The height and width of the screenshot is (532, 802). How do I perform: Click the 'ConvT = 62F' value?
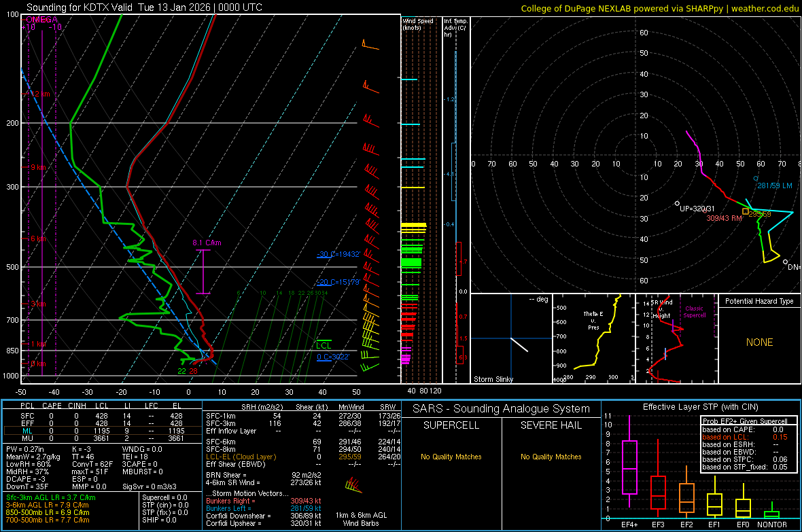[92, 464]
